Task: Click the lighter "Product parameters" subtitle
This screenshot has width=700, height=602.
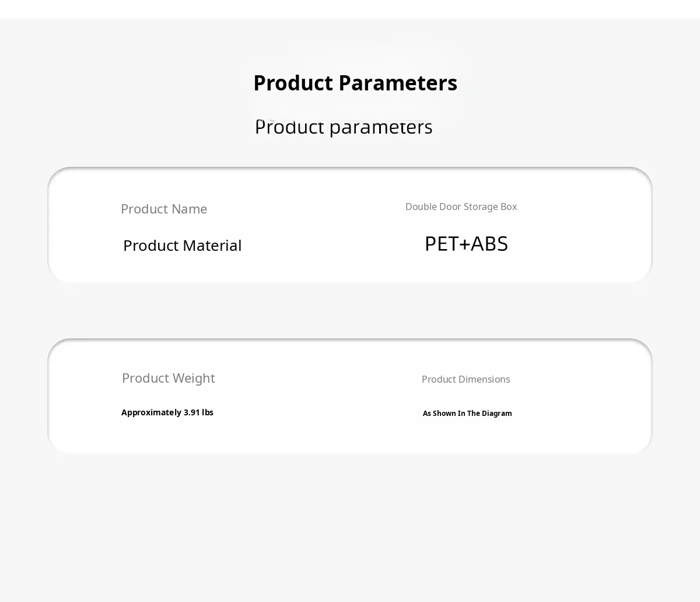Action: [x=344, y=127]
